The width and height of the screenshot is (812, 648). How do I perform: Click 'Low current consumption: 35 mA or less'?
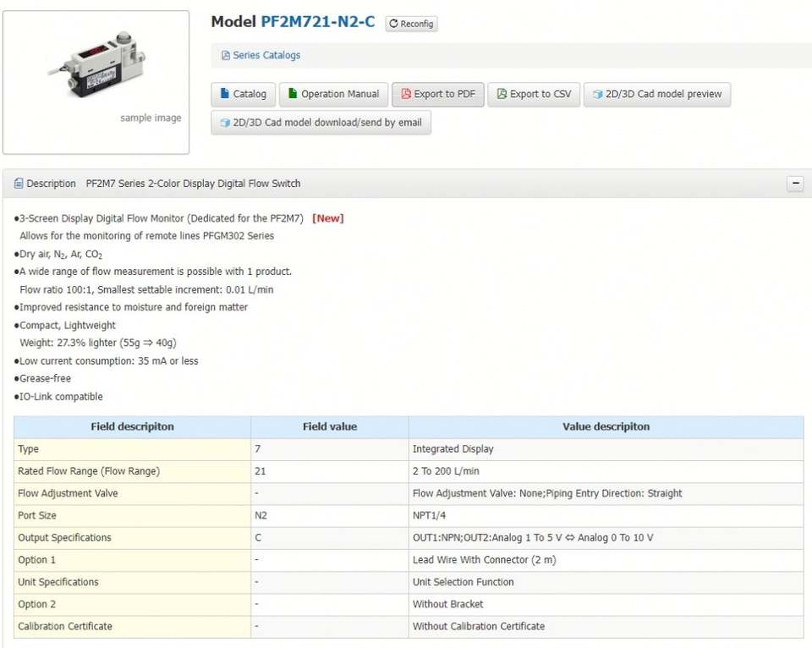pos(107,361)
